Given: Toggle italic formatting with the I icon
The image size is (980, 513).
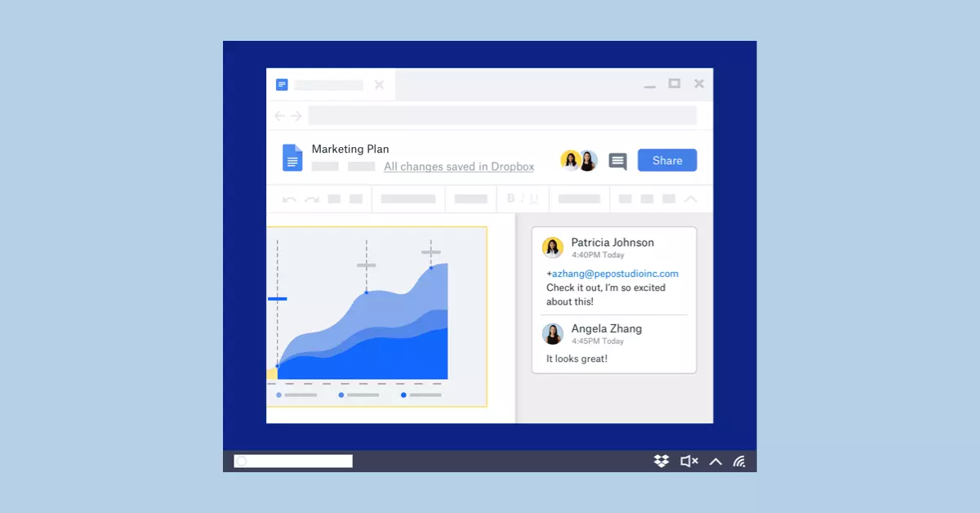Looking at the screenshot, I should 523,199.
